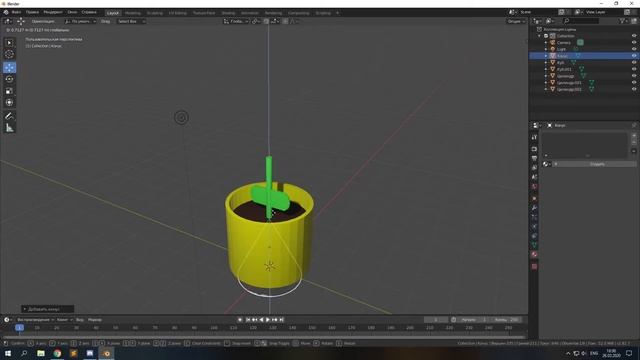Screen dimensions: 640x360
Task: Toggle proportional editing in viewport header
Action: pyautogui.click(x=285, y=21)
